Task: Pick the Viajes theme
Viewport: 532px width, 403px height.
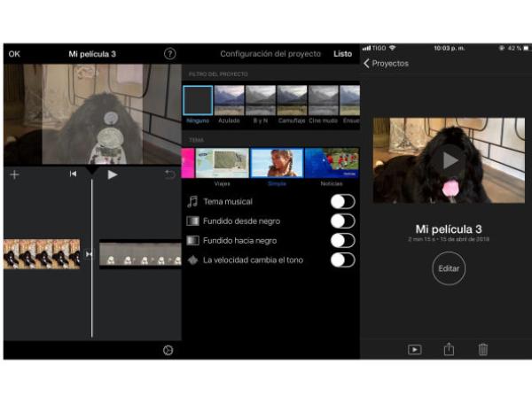Action: (222, 164)
